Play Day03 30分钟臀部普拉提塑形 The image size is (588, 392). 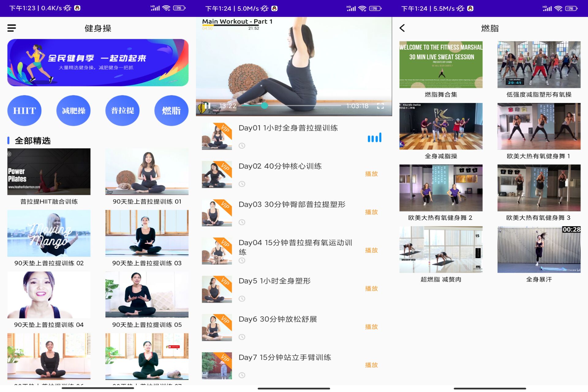pyautogui.click(x=371, y=212)
